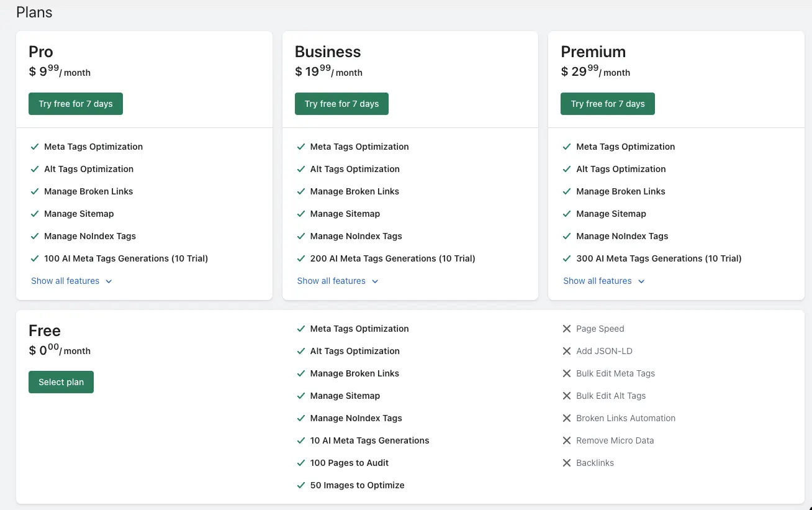The width and height of the screenshot is (812, 510).
Task: Click checkmark next to Pro Meta Tags Optimization
Action: [35, 147]
